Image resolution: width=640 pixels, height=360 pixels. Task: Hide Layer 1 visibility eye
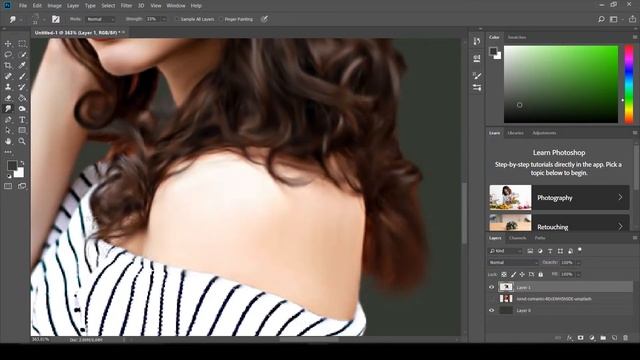pyautogui.click(x=491, y=287)
